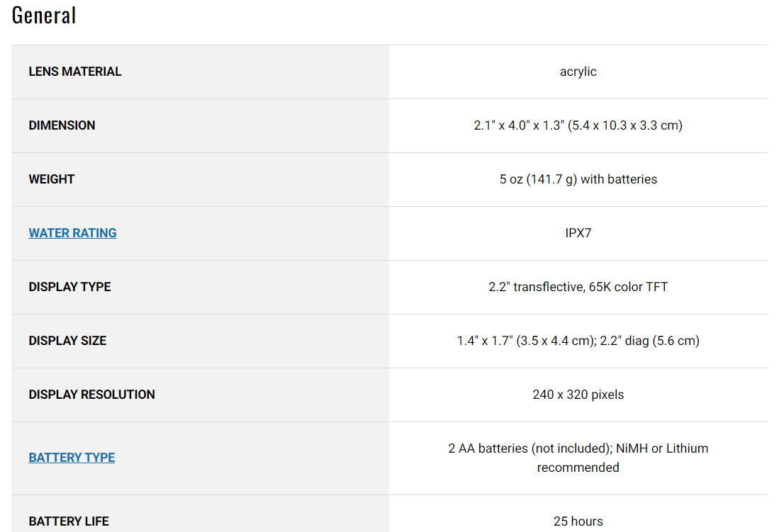Click the word "recommended" in the battery row
The width and height of the screenshot is (779, 532).
click(x=578, y=468)
